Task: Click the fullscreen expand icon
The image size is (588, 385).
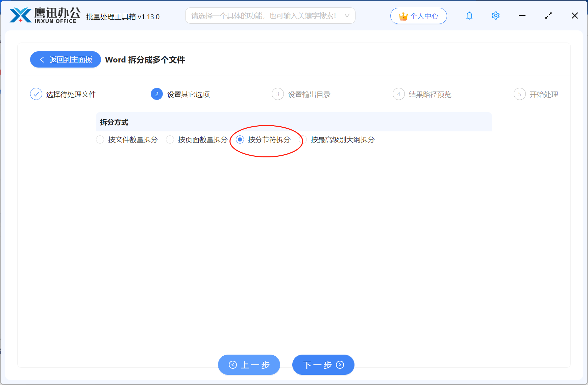Action: tap(548, 16)
